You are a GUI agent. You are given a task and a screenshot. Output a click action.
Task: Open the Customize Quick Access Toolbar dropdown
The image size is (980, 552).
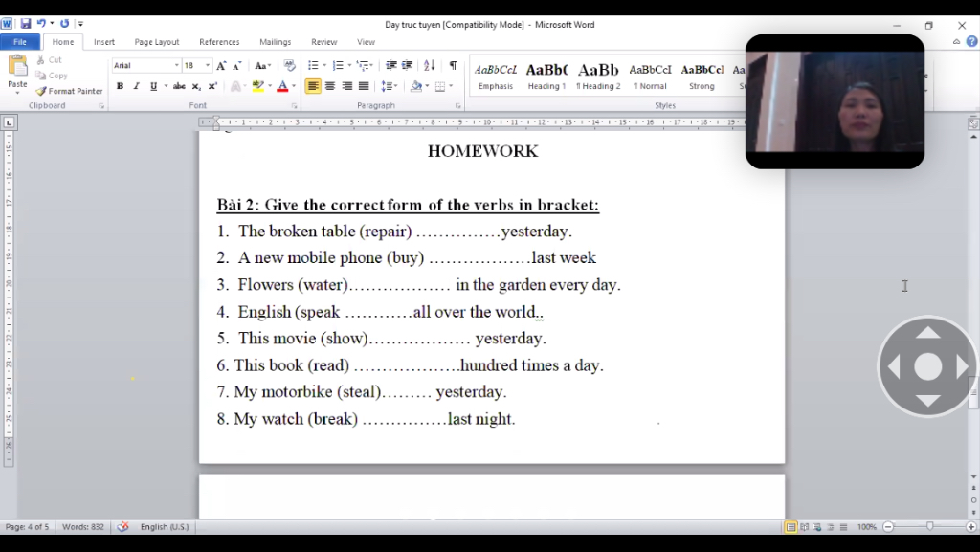(80, 24)
